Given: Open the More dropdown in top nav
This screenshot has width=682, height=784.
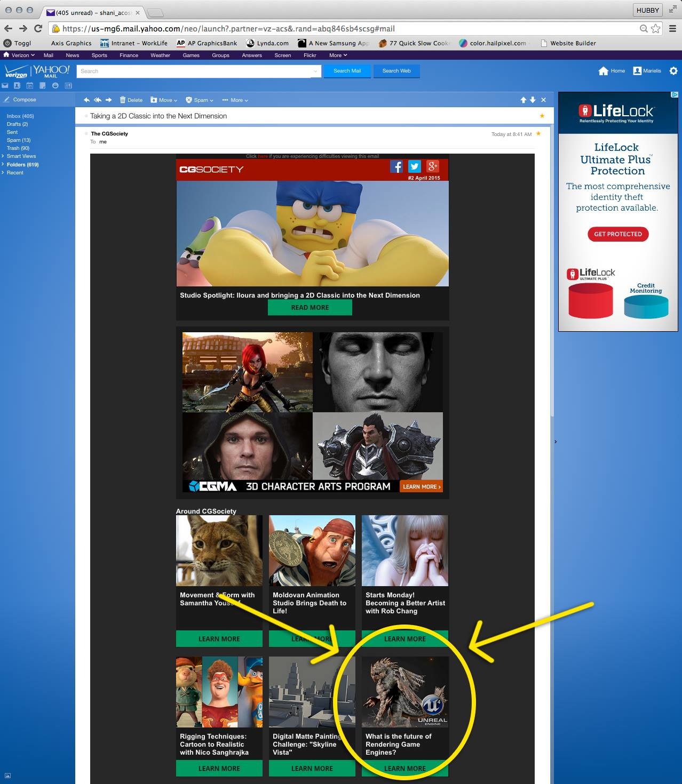Looking at the screenshot, I should click(x=338, y=55).
